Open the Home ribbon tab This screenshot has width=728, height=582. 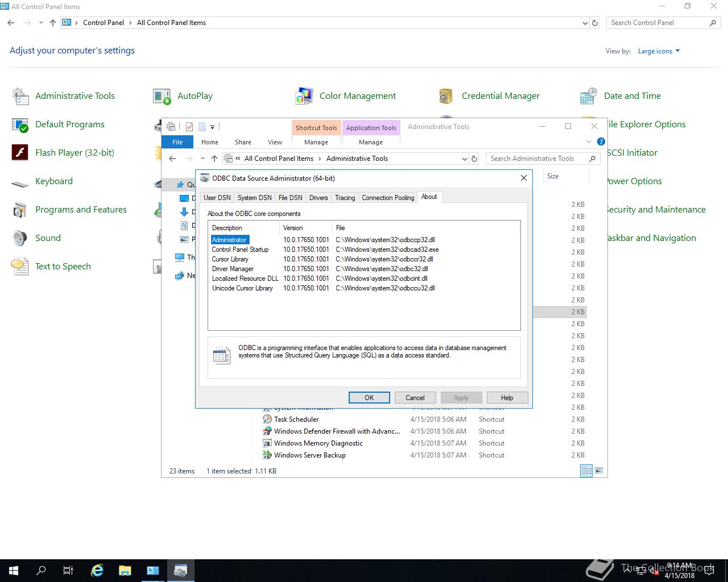[x=210, y=142]
